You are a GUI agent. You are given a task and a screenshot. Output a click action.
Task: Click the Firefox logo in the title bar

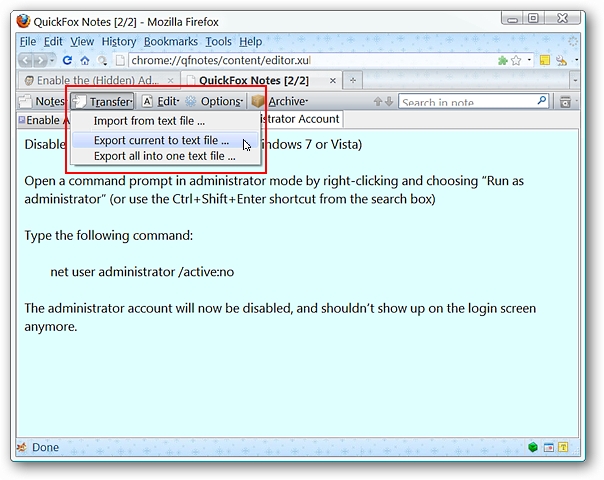click(x=23, y=21)
